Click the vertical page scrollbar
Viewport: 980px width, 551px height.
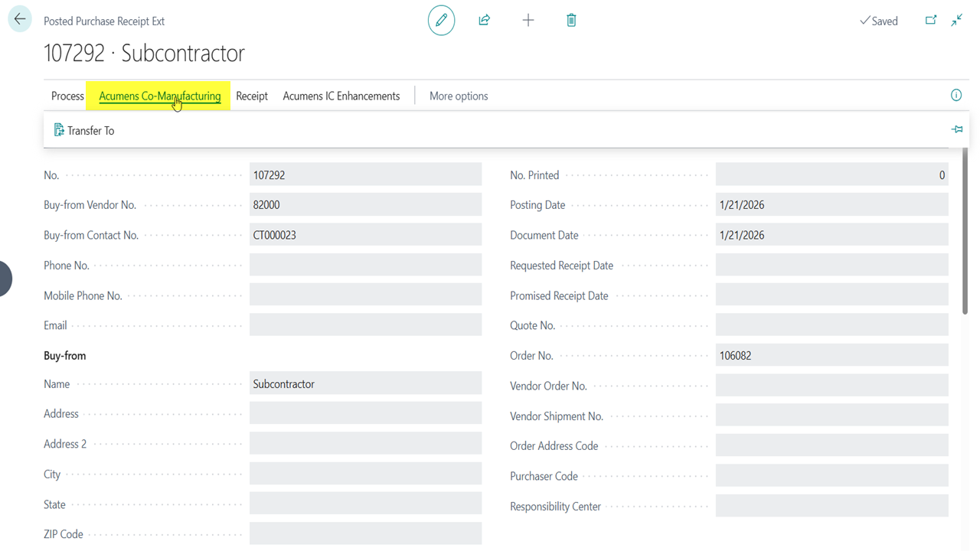coord(965,230)
